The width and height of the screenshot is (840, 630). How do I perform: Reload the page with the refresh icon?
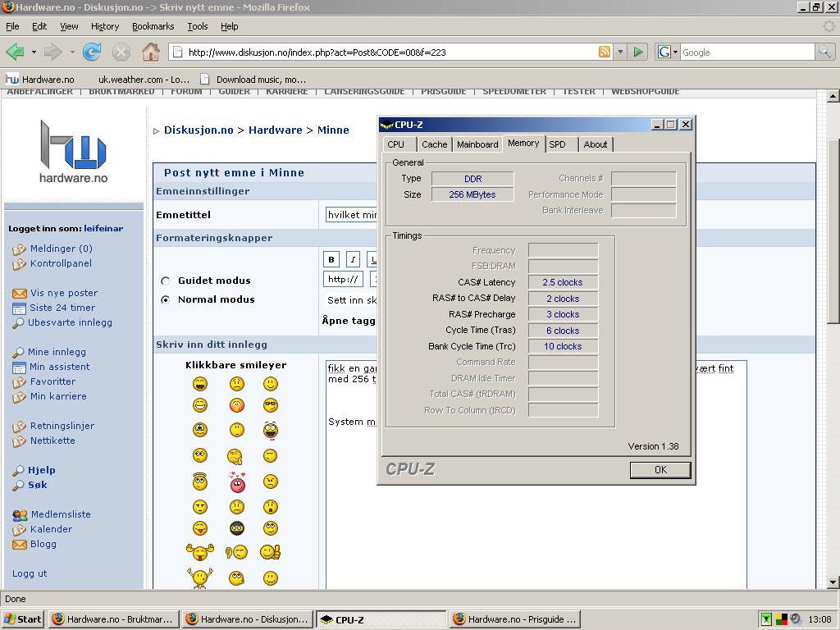tap(92, 52)
